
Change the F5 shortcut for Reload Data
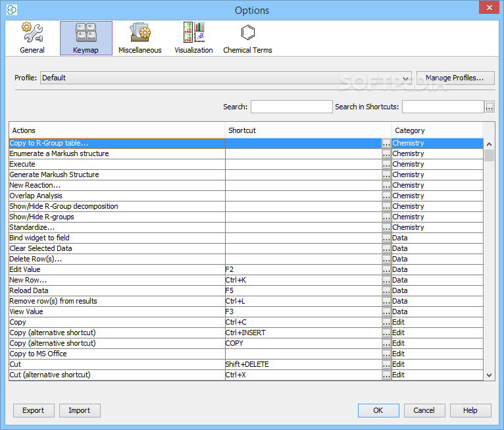pos(386,291)
